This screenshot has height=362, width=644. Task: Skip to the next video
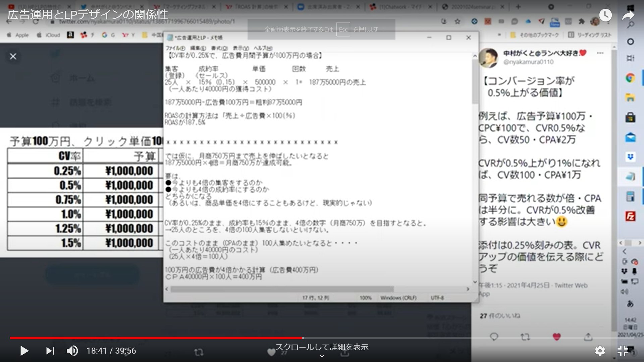click(50, 351)
